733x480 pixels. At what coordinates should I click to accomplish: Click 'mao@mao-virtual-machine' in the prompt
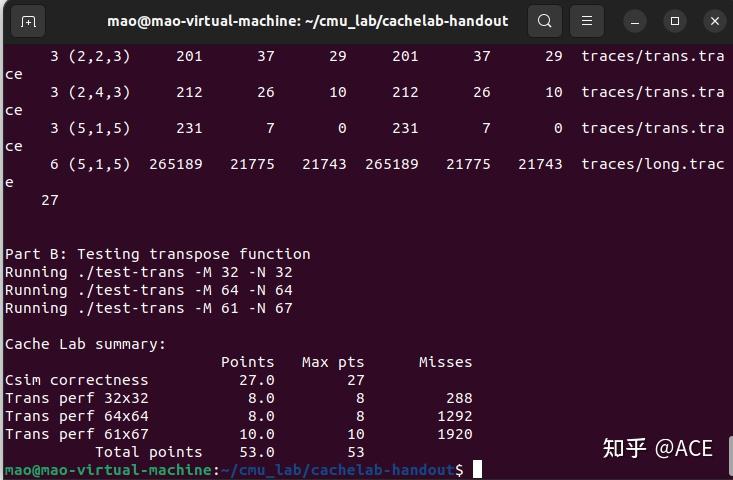click(108, 470)
